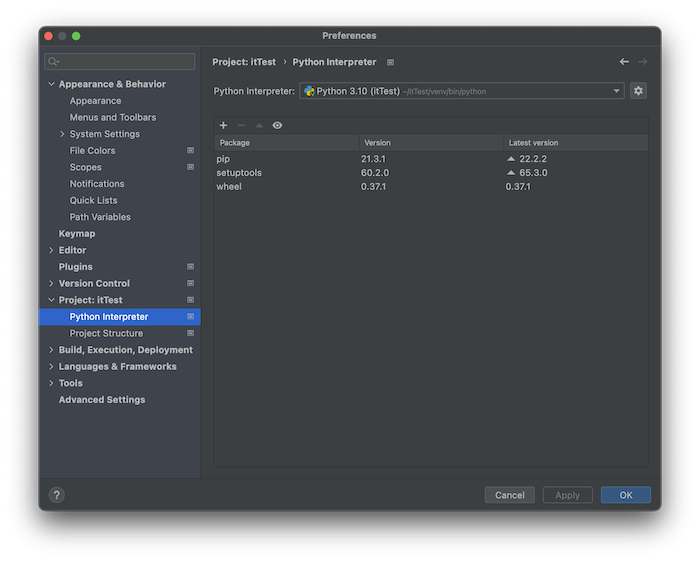Open Menus and Toolbars settings
This screenshot has width=700, height=562.
tap(112, 117)
